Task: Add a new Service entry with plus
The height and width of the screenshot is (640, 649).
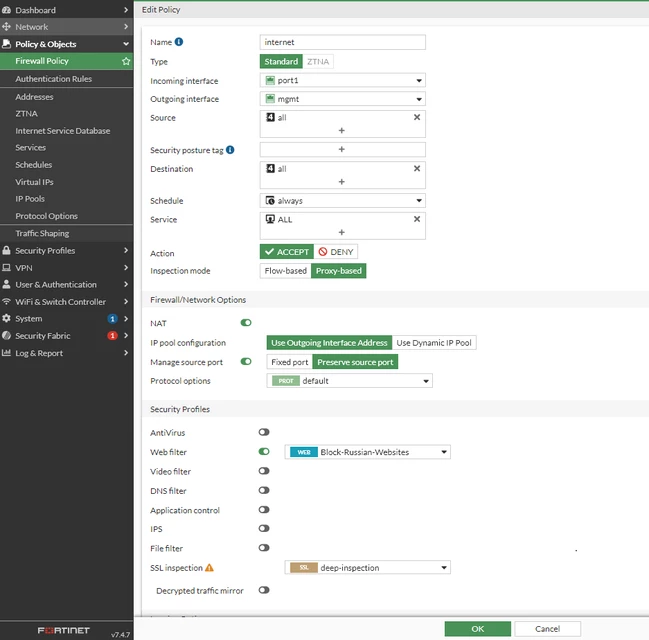Action: point(341,232)
